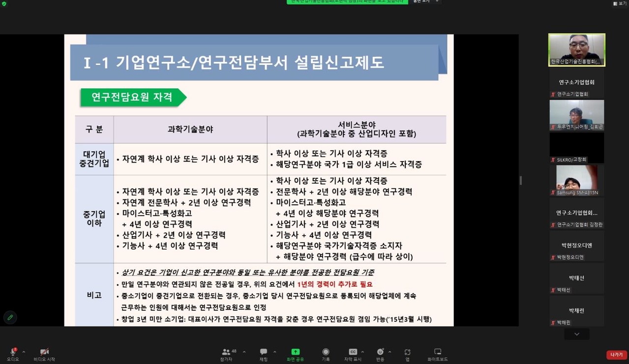Screen dimensions: 629x364
Task: Select the 박채린 participant tile
Action: 577,311
